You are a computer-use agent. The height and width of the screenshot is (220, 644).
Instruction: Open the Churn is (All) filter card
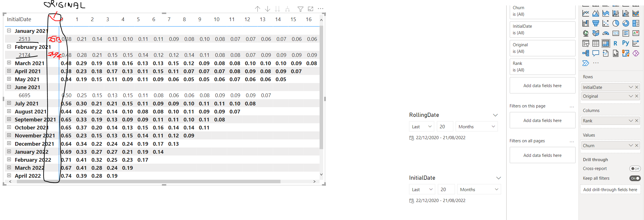coord(542,11)
